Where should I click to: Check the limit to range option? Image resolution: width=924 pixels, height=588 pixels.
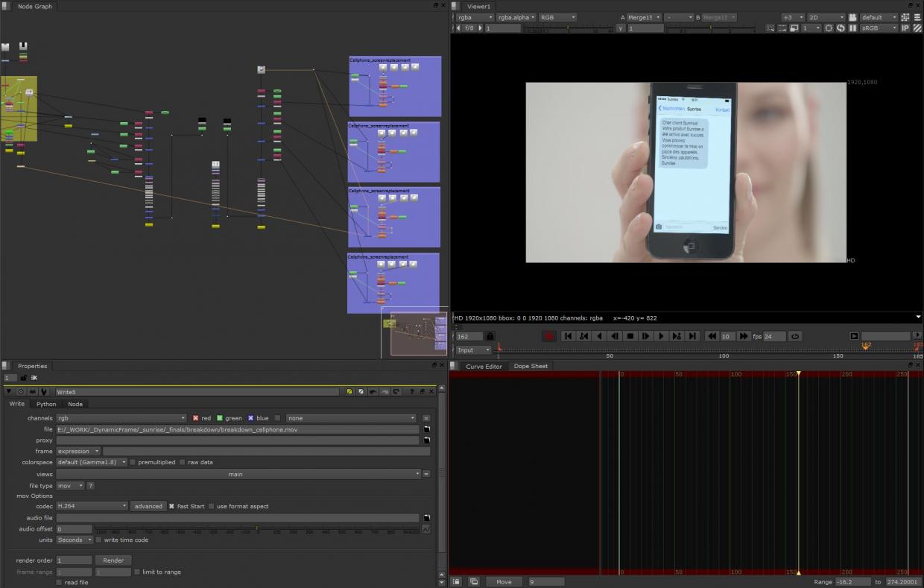click(136, 572)
